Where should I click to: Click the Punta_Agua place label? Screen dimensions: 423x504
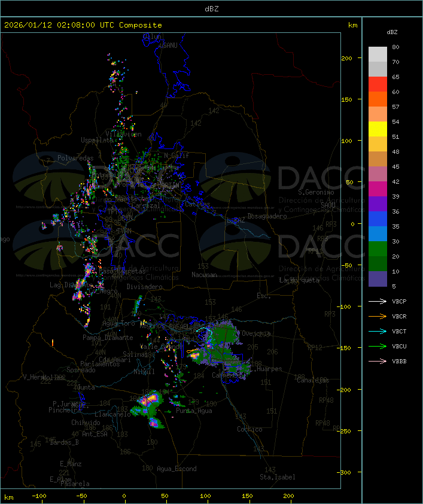[194, 411]
